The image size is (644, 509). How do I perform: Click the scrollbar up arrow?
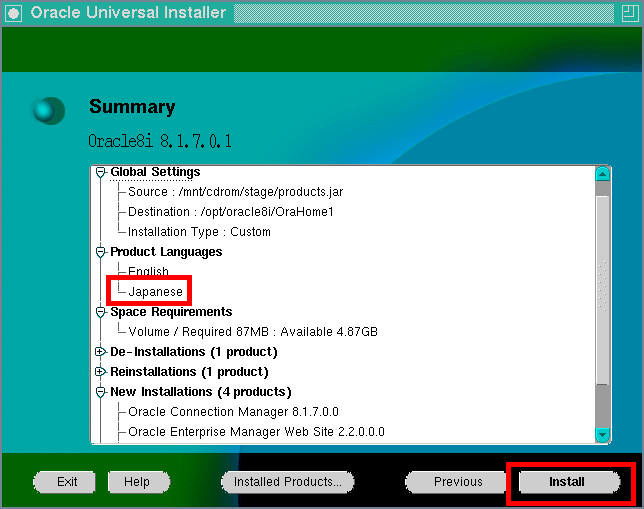coord(603,174)
